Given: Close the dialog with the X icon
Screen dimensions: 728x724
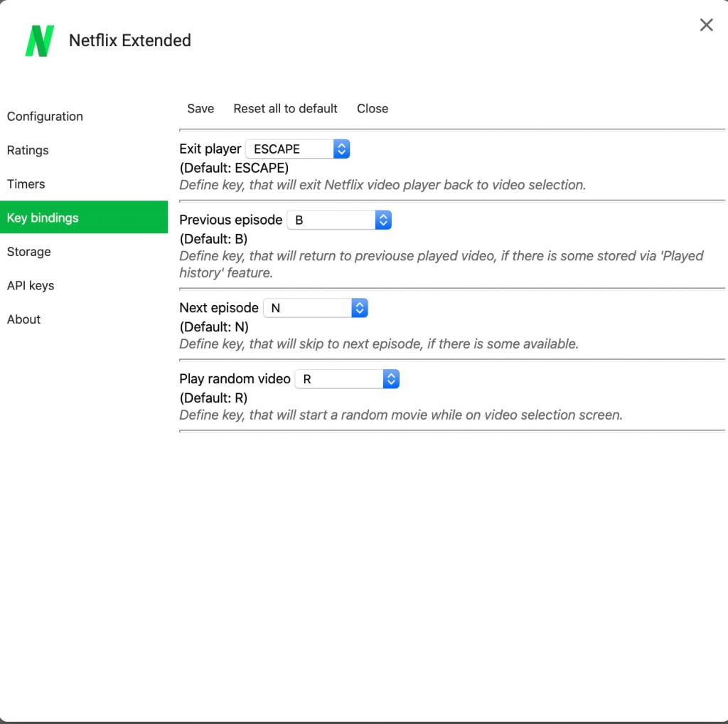Looking at the screenshot, I should coord(706,25).
